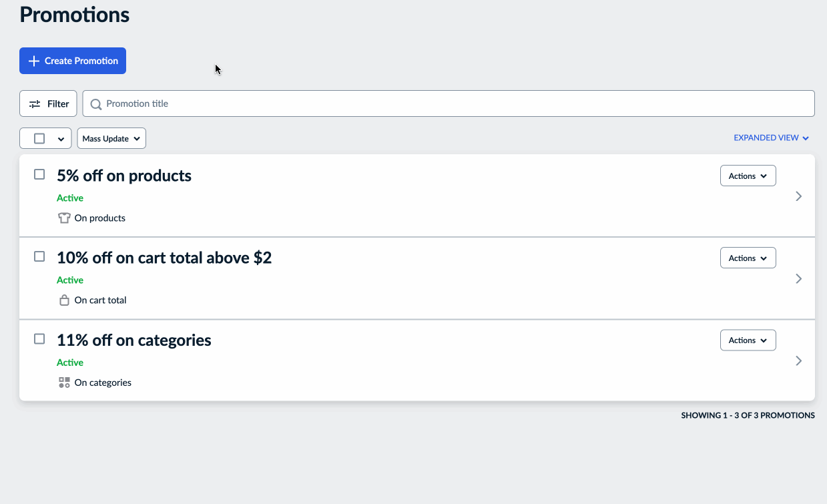This screenshot has height=504, width=827.
Task: Open 5% off on products via right chevron
Action: (x=798, y=196)
